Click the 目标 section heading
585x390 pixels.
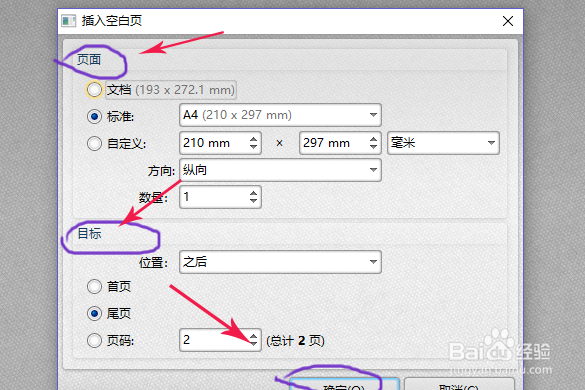(x=89, y=234)
